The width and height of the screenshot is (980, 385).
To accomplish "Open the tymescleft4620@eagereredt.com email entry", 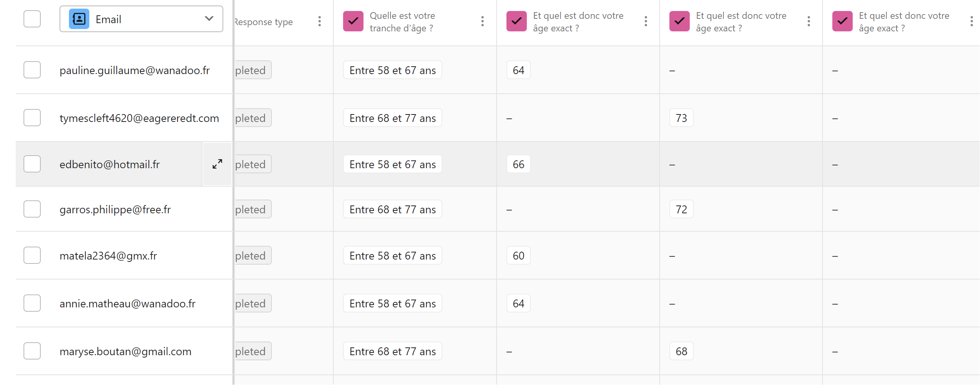I will 139,118.
